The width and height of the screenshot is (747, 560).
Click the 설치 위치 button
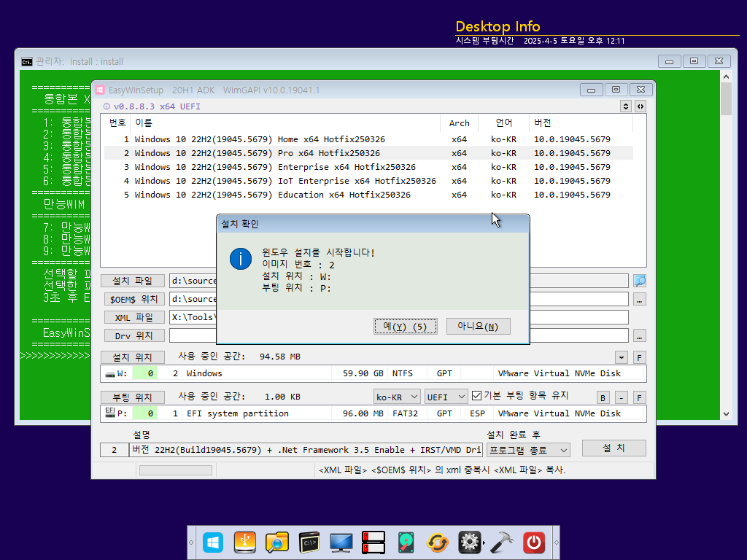point(133,357)
